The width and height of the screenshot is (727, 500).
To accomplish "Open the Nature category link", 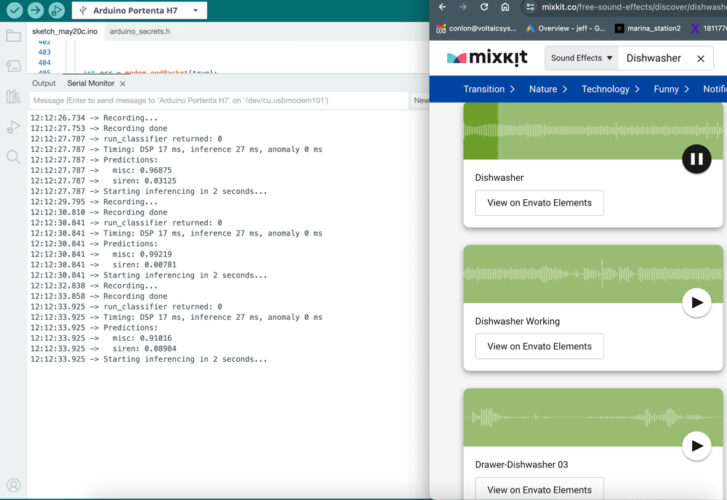I will (x=549, y=89).
